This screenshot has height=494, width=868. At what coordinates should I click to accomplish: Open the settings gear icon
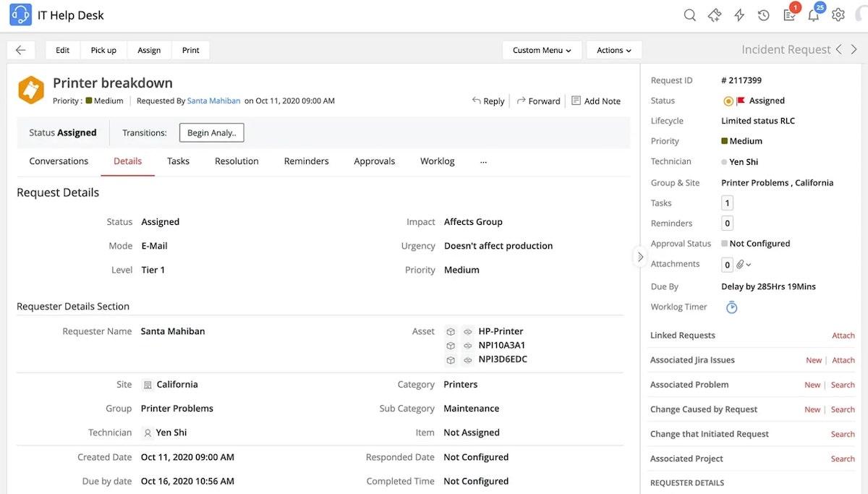[838, 15]
